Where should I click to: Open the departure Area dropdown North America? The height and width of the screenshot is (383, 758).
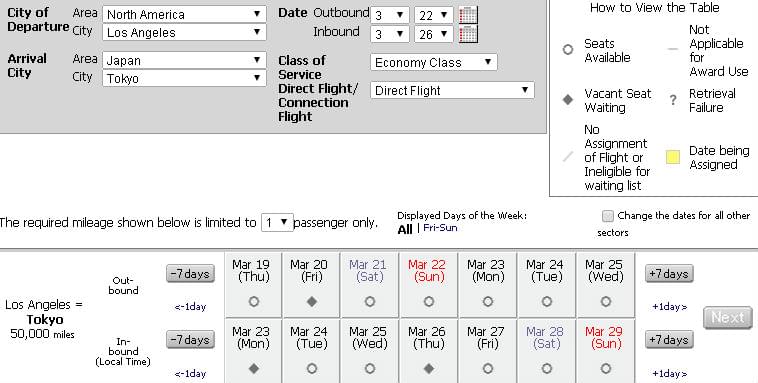point(184,14)
